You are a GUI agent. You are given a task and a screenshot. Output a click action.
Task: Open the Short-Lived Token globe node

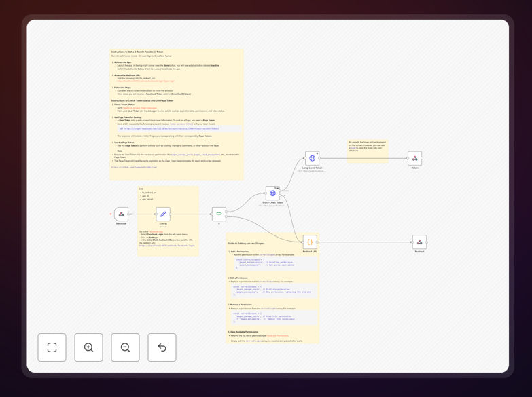[272, 193]
